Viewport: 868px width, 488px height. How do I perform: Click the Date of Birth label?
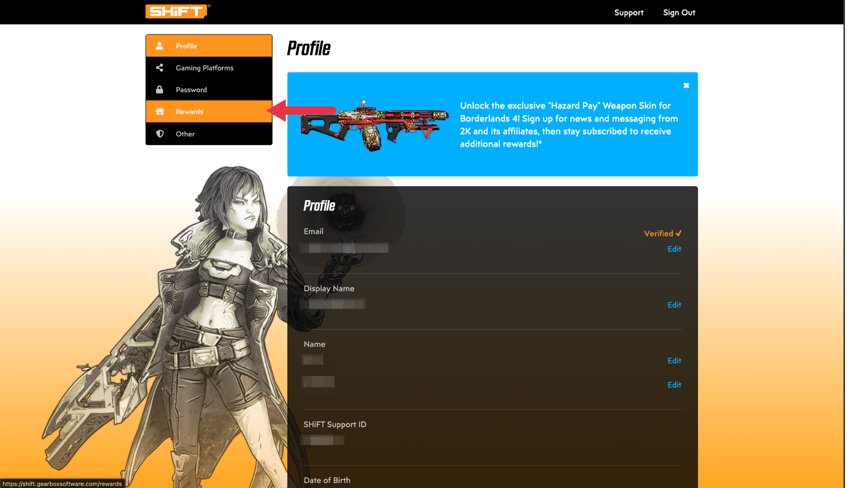click(x=327, y=480)
